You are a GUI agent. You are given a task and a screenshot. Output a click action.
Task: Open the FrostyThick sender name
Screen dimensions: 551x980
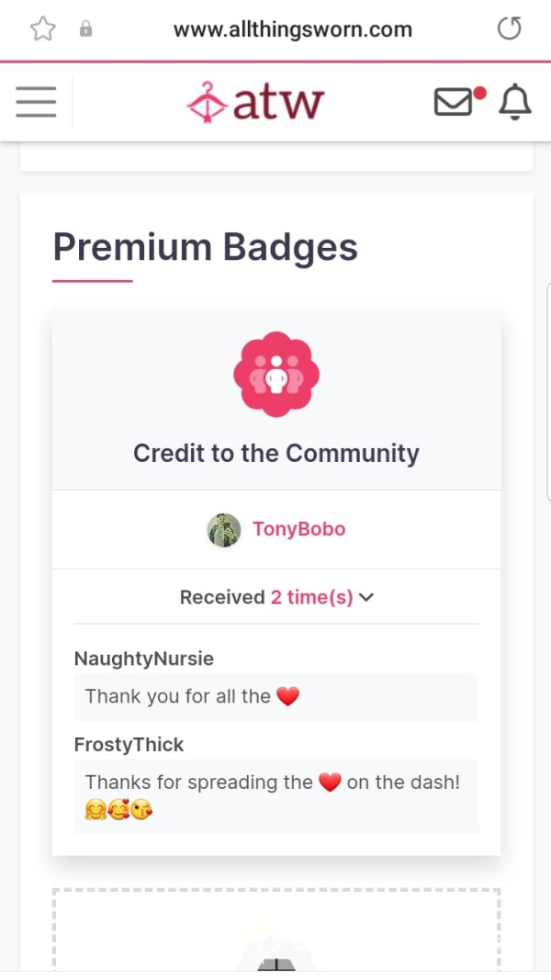point(129,745)
